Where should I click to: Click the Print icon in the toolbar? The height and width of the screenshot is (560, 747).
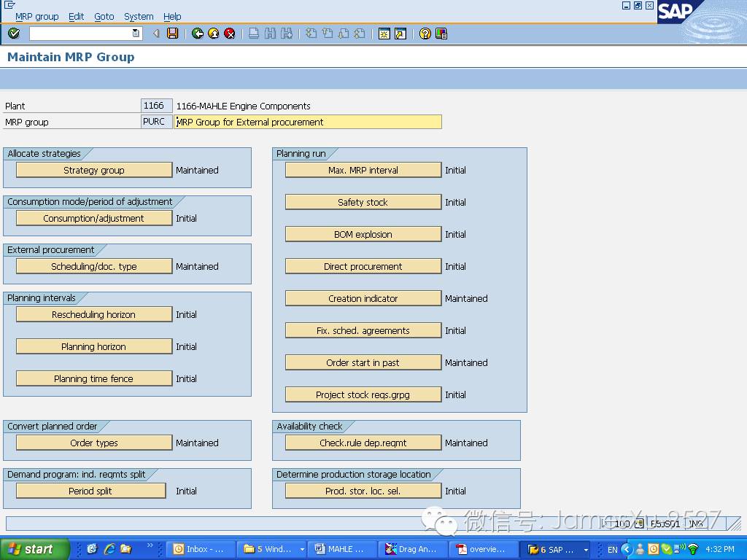pyautogui.click(x=254, y=34)
